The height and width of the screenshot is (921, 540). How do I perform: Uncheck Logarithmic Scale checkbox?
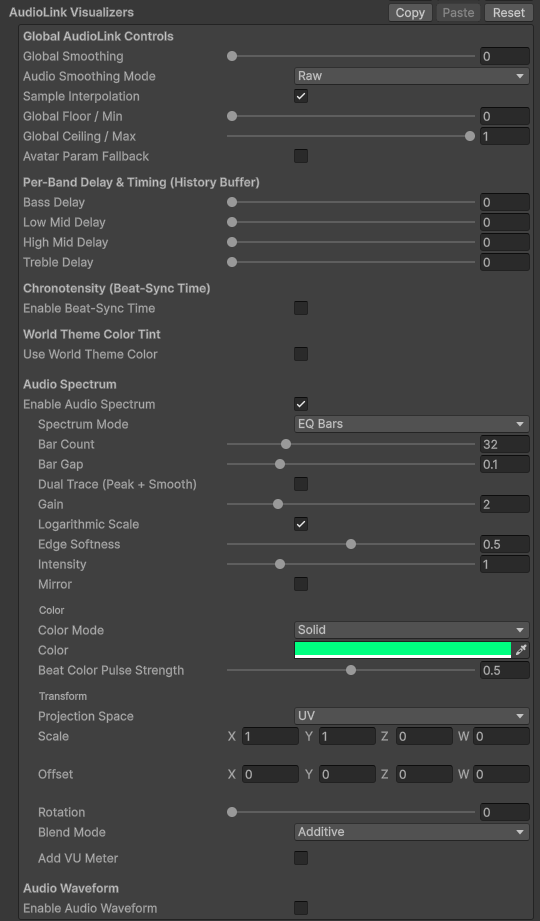click(x=301, y=524)
